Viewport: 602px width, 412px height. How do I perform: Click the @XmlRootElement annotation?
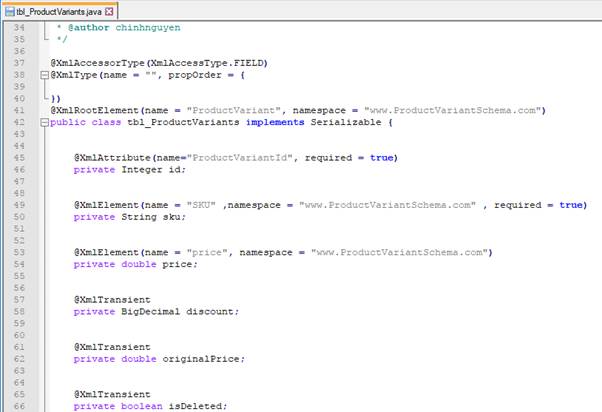click(x=95, y=111)
